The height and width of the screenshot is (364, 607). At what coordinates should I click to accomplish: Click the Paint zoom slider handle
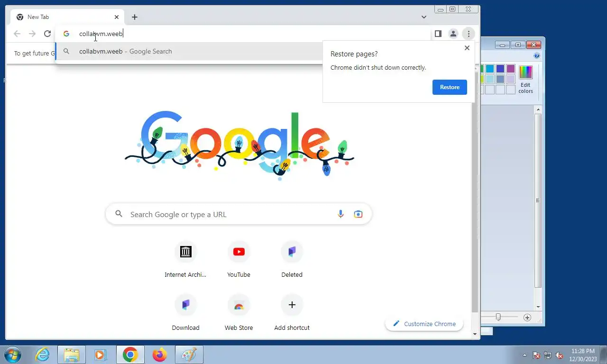pyautogui.click(x=498, y=317)
